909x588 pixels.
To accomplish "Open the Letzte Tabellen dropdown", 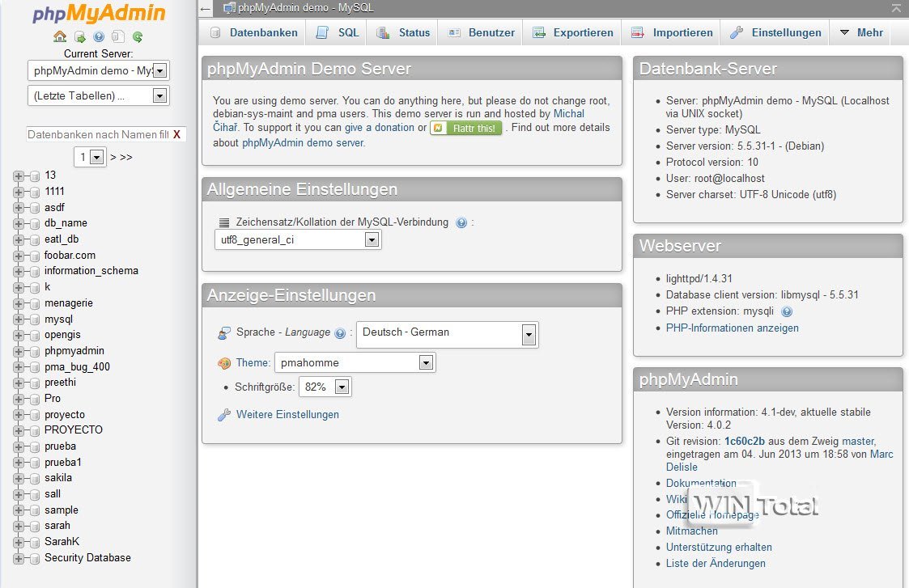I will tap(99, 95).
